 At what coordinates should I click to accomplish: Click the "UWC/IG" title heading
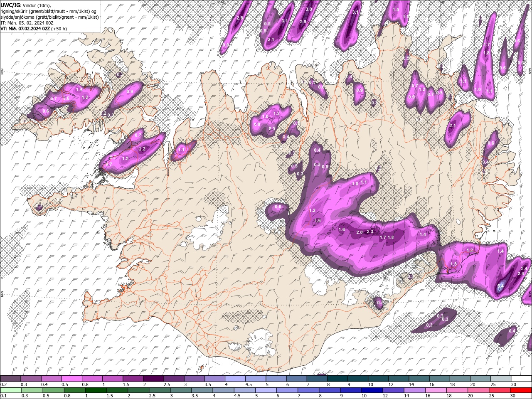point(10,5)
